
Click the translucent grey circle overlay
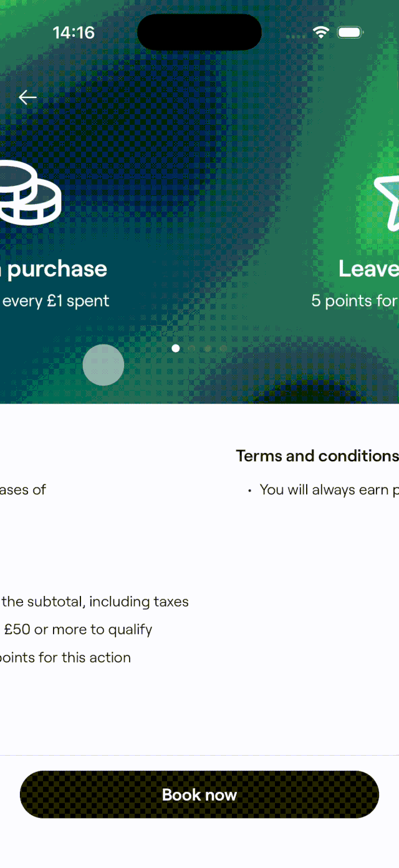point(103,365)
